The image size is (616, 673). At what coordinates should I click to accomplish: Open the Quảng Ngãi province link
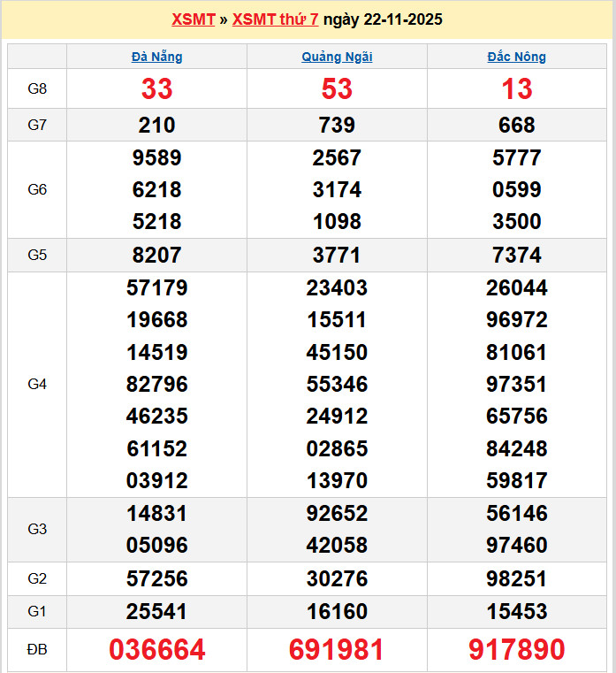[337, 57]
